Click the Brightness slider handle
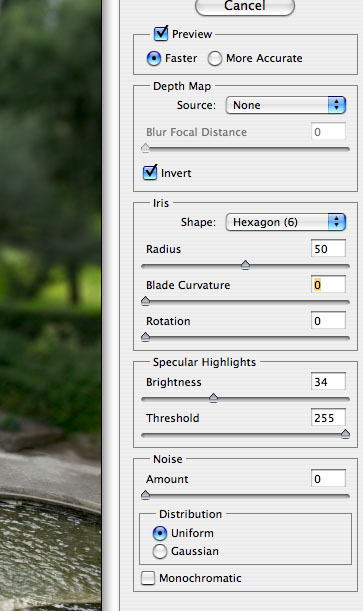This screenshot has height=611, width=363. (213, 398)
